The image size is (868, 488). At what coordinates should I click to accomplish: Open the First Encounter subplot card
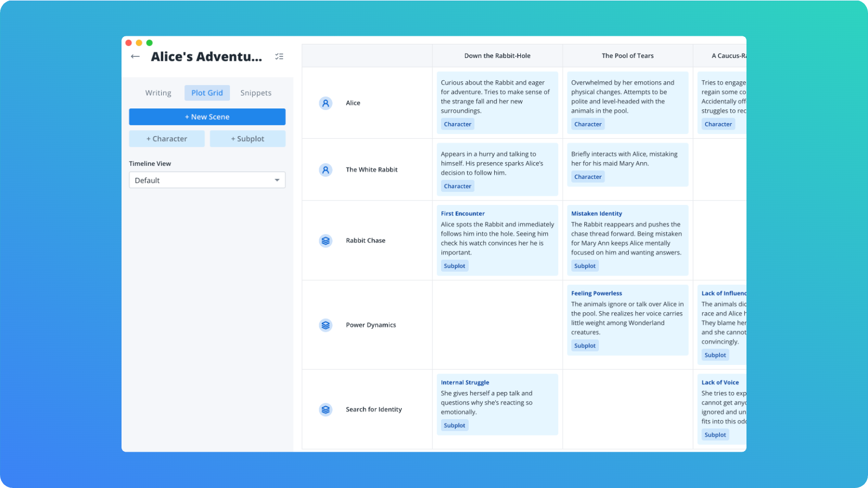(x=497, y=240)
